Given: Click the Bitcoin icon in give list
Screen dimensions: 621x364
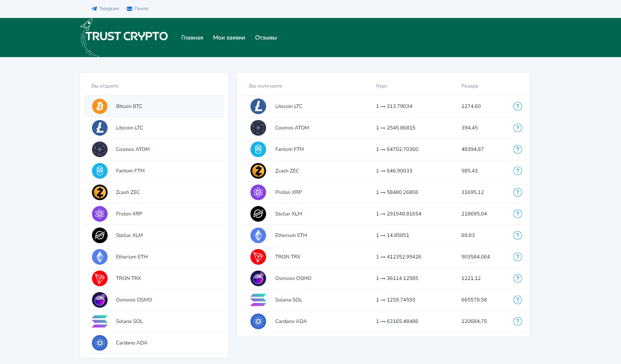Looking at the screenshot, I should pos(100,106).
